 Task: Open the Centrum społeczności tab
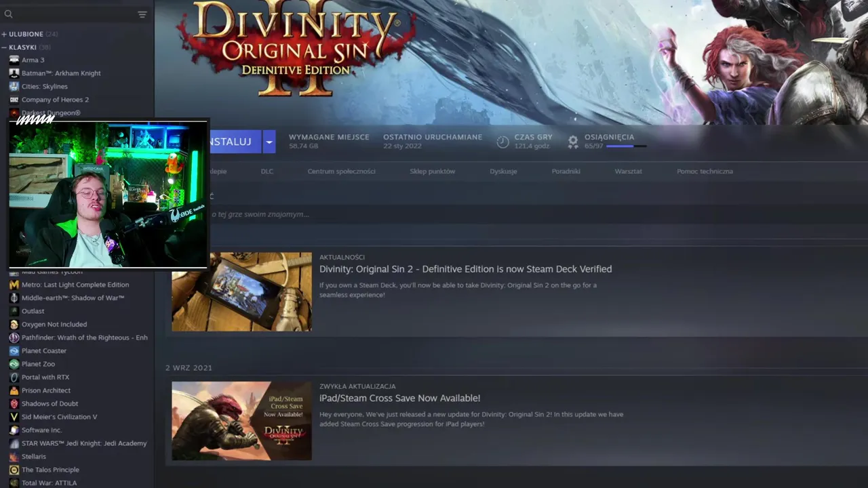(341, 171)
